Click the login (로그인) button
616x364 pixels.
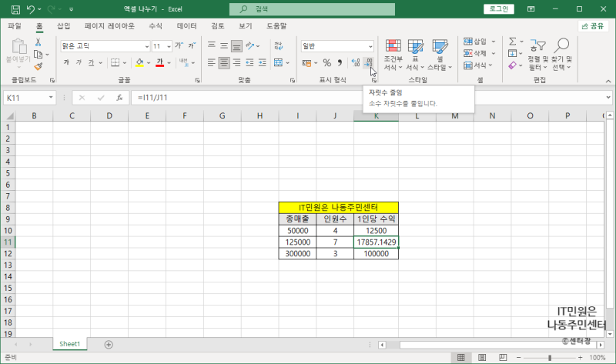[x=499, y=9]
